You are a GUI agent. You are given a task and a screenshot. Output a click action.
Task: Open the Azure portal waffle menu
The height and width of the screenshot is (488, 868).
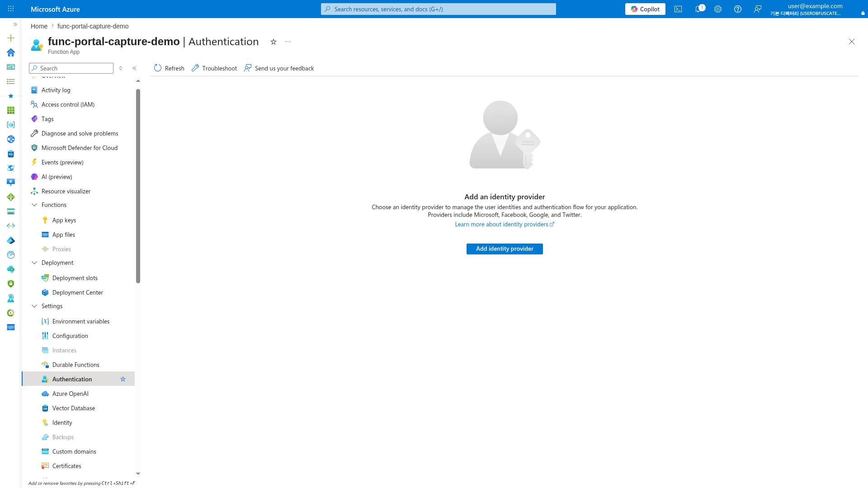point(11,9)
